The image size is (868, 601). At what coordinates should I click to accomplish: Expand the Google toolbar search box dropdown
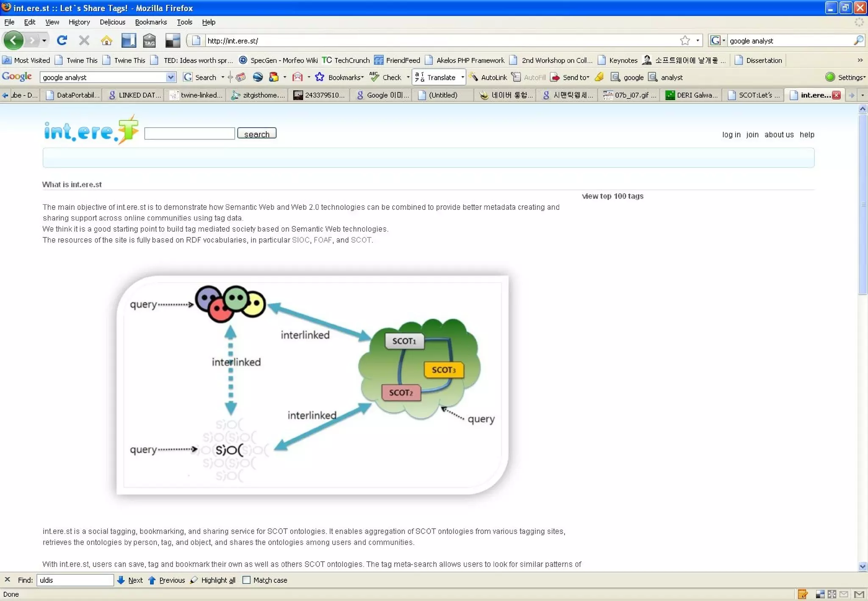(x=170, y=77)
